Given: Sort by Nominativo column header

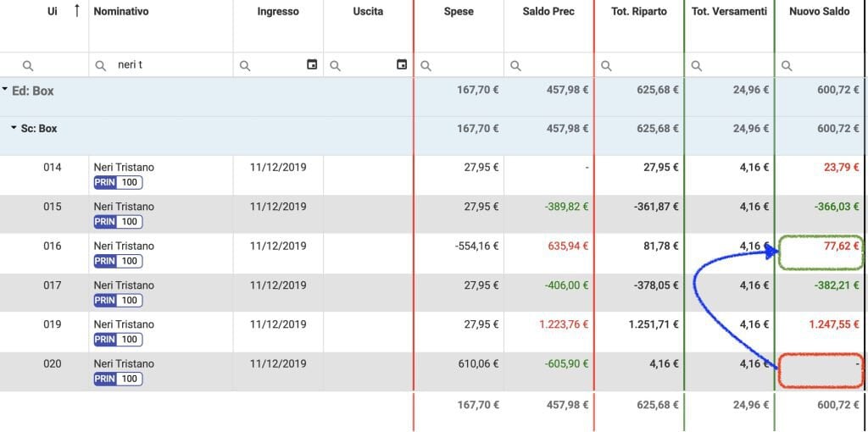Looking at the screenshot, I should [x=121, y=12].
